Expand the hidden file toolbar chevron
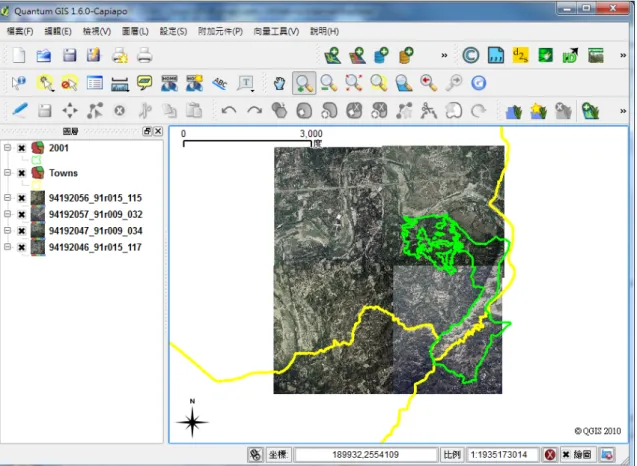 (444, 55)
